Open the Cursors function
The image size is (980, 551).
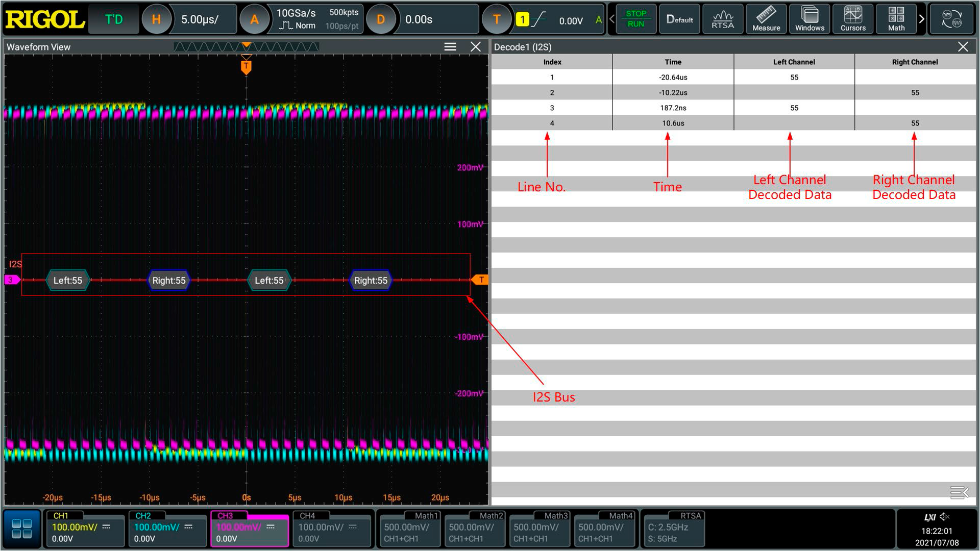(x=853, y=19)
